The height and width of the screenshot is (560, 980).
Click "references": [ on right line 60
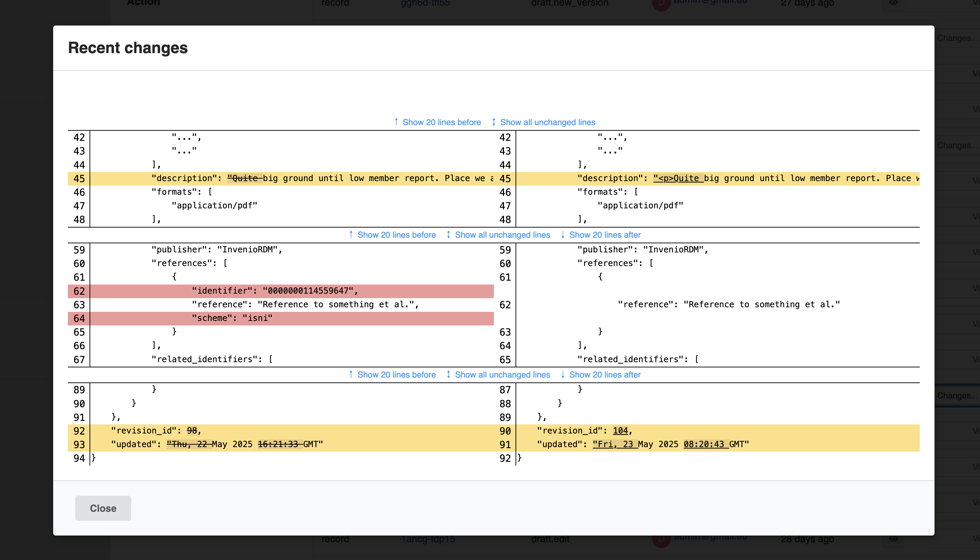click(x=615, y=263)
